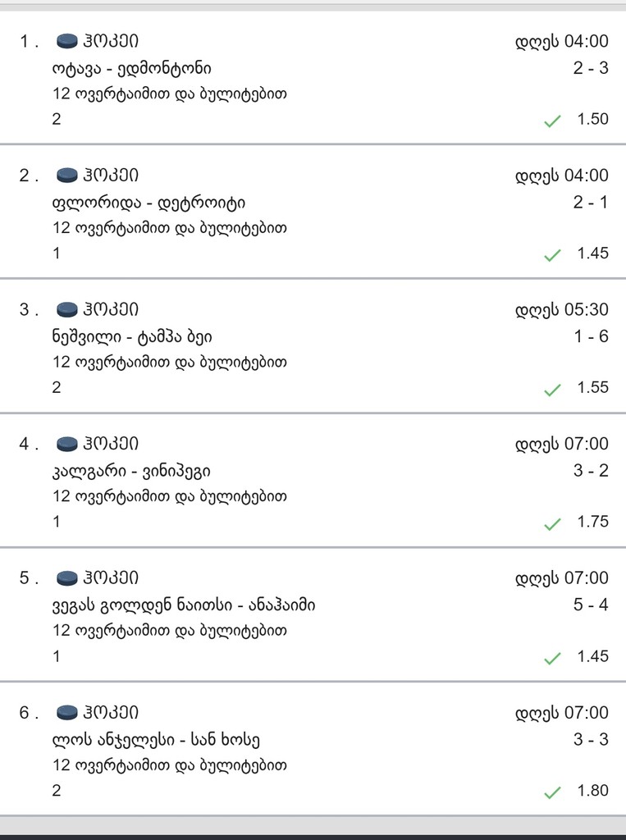Click the 2 - 3 score result

click(x=591, y=68)
